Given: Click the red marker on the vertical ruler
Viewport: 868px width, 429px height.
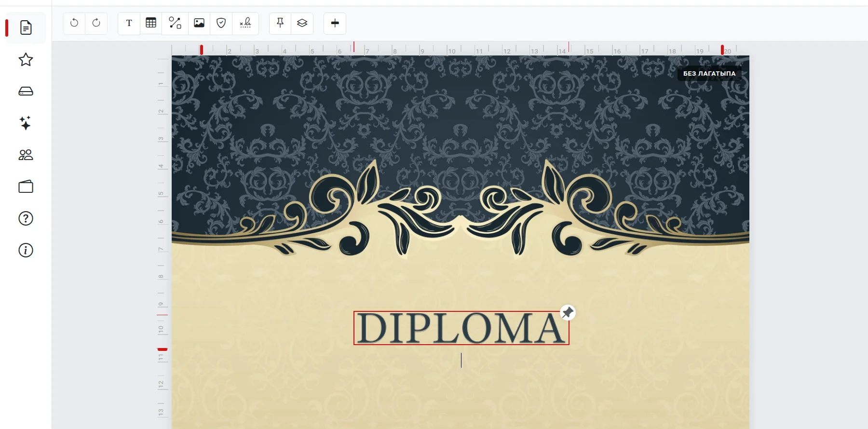Looking at the screenshot, I should tap(163, 349).
